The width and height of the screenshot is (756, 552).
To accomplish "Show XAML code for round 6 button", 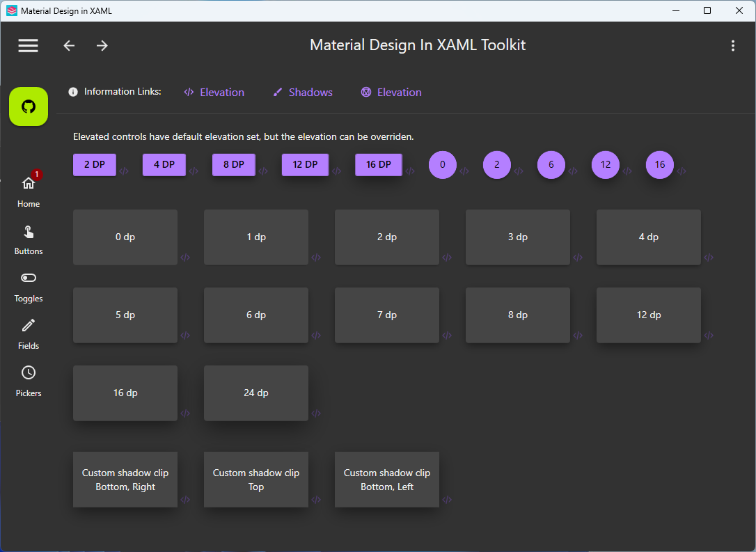I will click(x=573, y=171).
